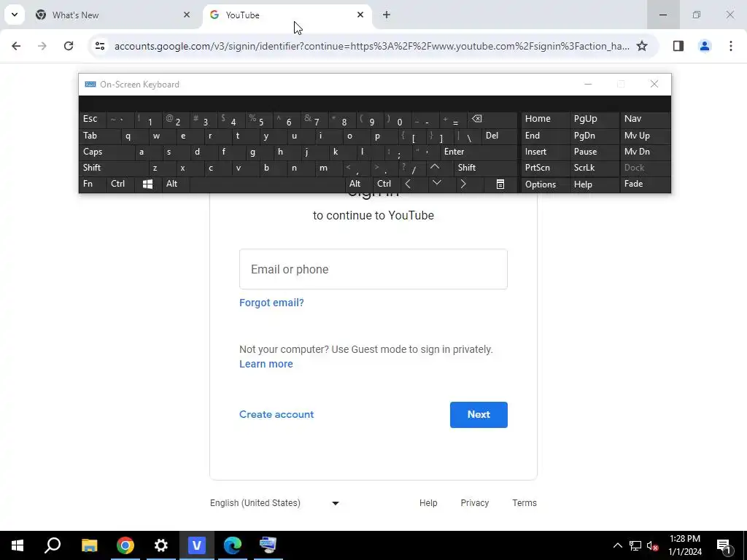Click Create account

click(276, 414)
